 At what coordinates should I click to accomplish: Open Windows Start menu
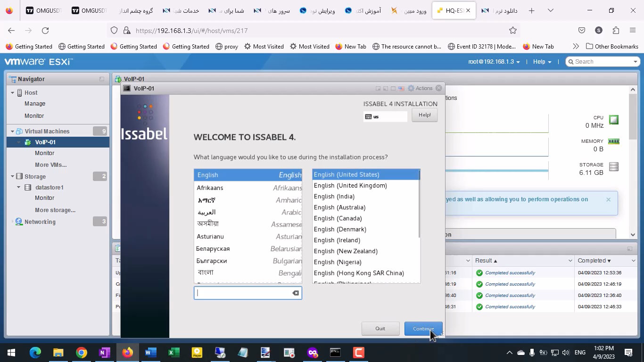coord(11,353)
